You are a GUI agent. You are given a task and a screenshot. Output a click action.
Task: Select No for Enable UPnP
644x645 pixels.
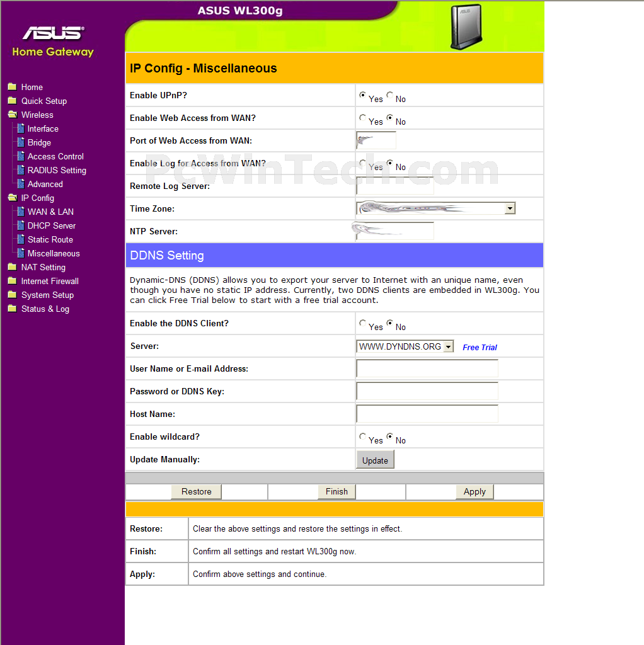coord(389,95)
